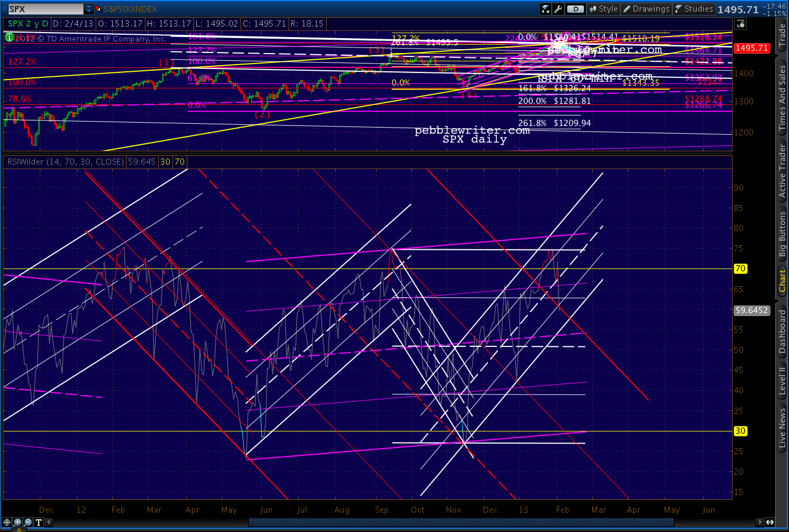789x532 pixels.
Task: Click the H: 1513.17 high value
Action: (x=168, y=24)
